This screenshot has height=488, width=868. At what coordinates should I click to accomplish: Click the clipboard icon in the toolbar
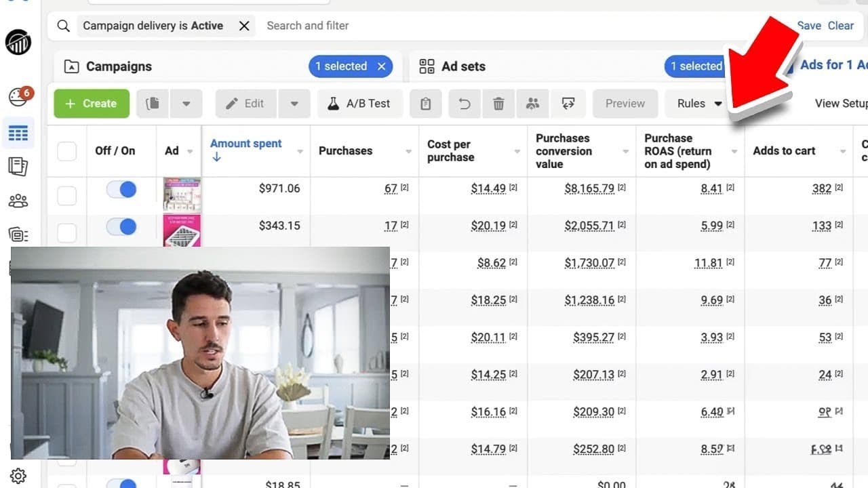point(425,104)
